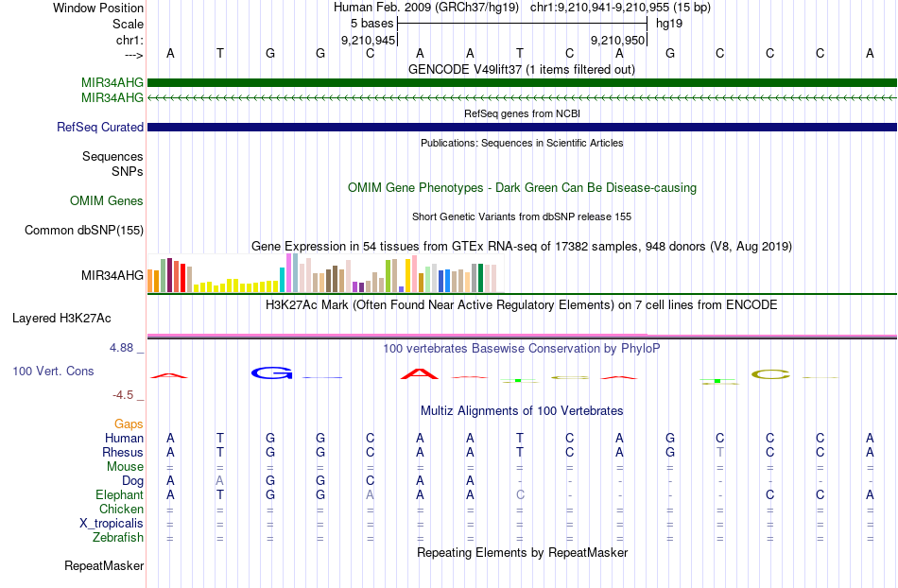
Task: Click the dark blue RefSeq Curated bar
Action: pyautogui.click(x=522, y=127)
